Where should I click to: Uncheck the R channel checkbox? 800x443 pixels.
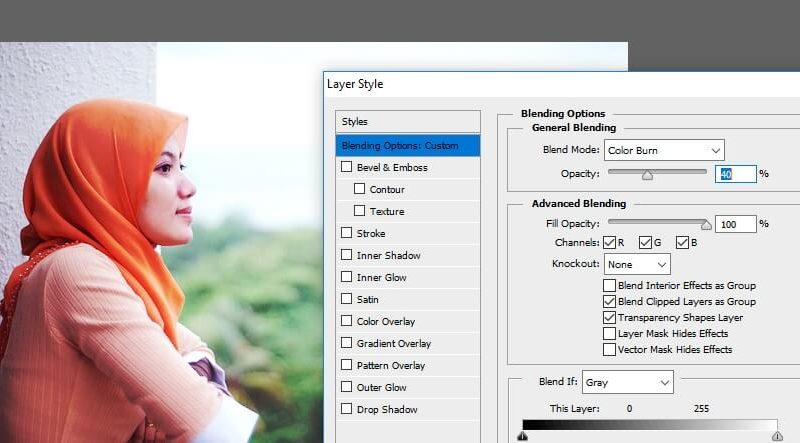tap(609, 242)
